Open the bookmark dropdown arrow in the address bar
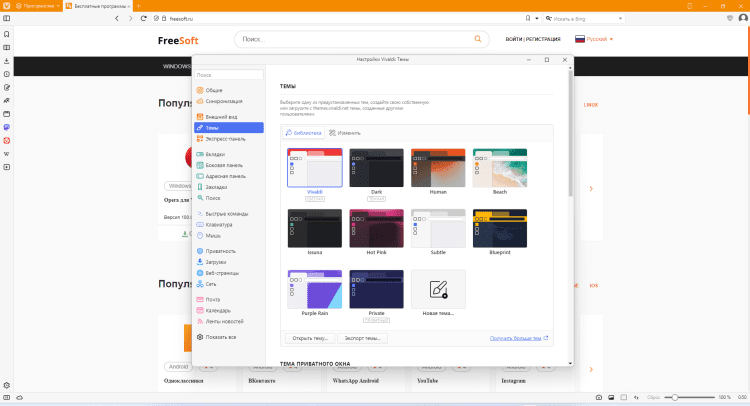Image resolution: width=750 pixels, height=406 pixels. 537,19
